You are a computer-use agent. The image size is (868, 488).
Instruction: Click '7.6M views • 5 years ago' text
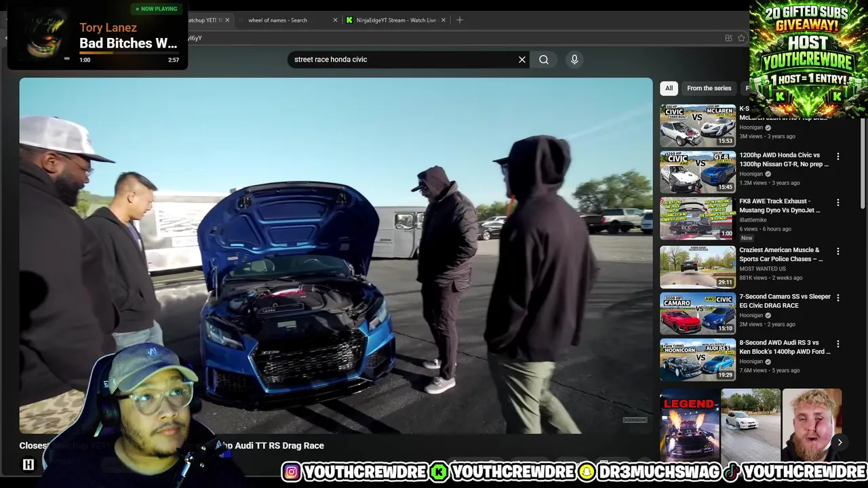point(770,371)
